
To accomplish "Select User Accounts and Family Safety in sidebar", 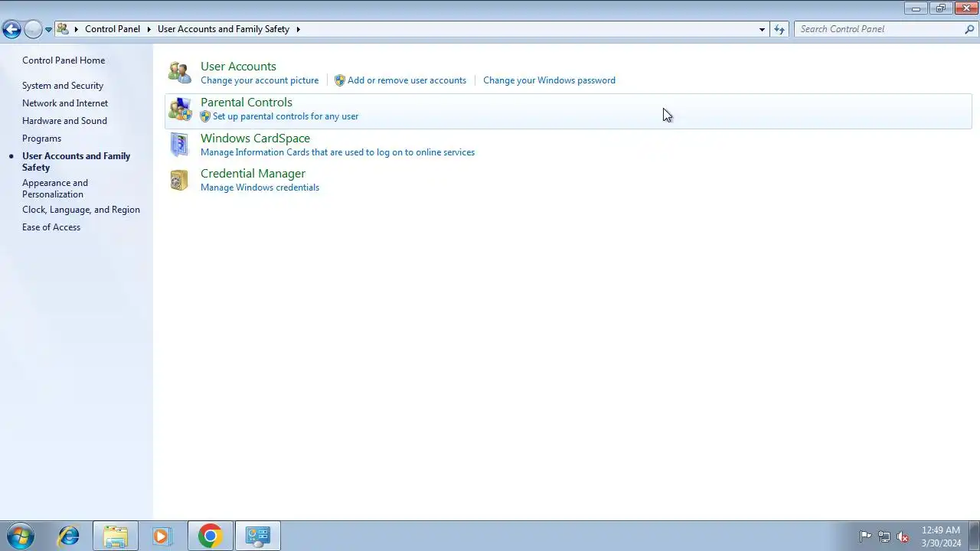I will pyautogui.click(x=76, y=161).
